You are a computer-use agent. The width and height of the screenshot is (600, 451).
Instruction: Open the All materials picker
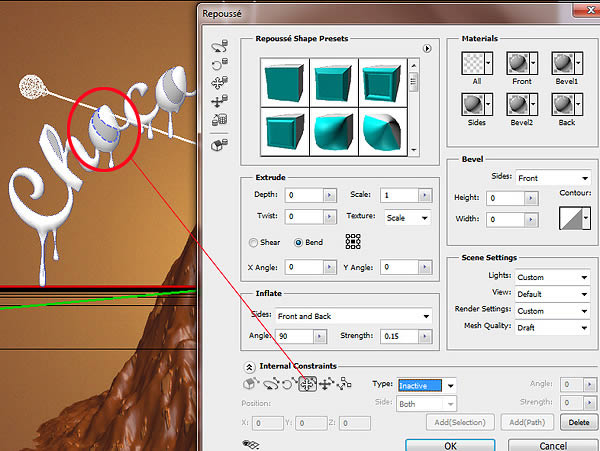coord(477,63)
